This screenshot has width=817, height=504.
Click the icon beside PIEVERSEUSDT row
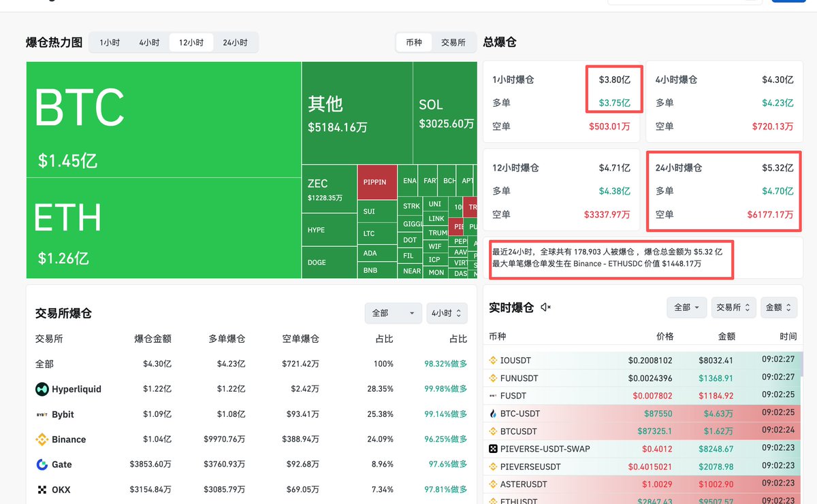point(494,467)
